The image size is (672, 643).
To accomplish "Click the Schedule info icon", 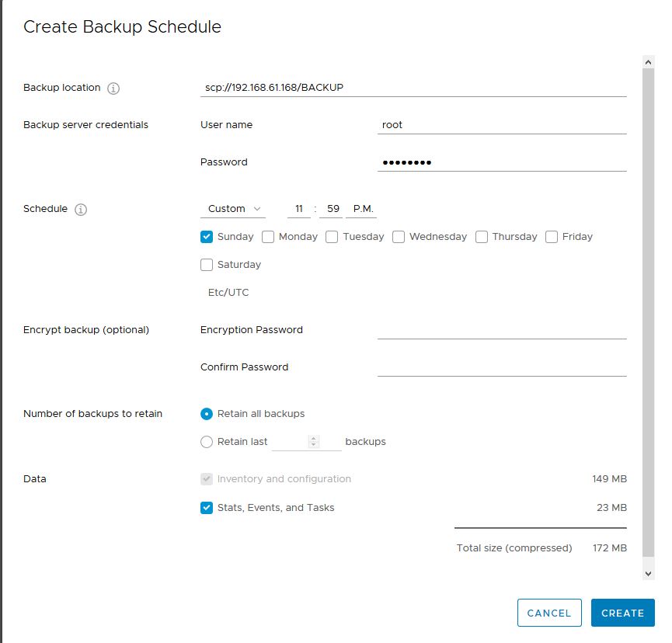I will 81,210.
